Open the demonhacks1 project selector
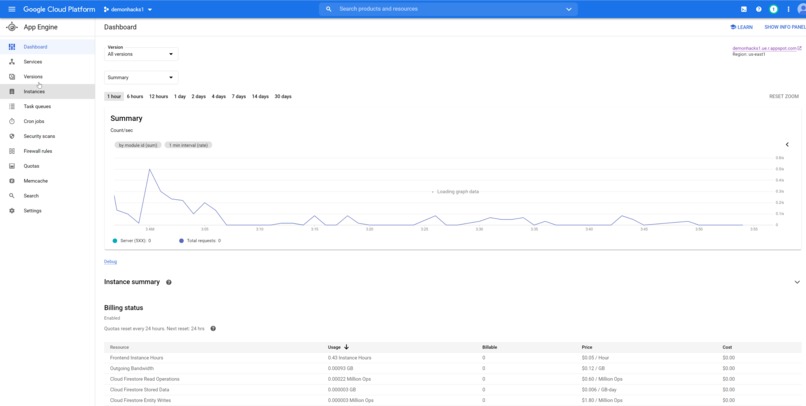The height and width of the screenshot is (406, 806). 127,9
